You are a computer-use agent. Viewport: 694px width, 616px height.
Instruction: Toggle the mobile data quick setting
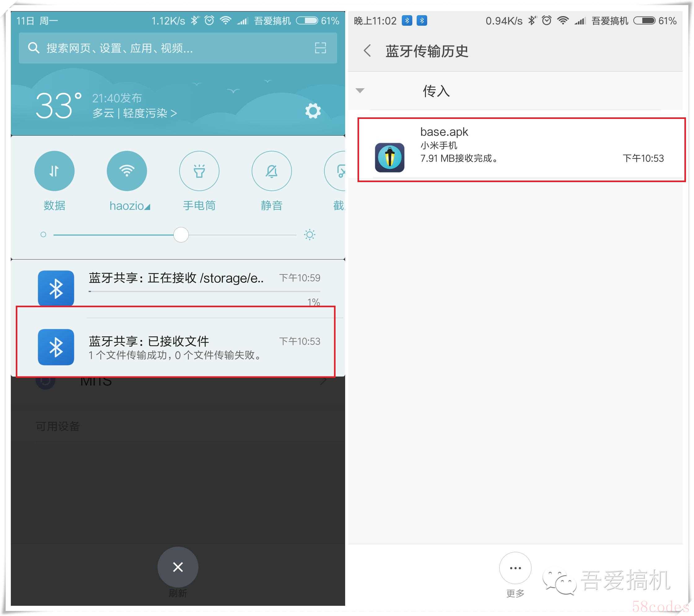(x=54, y=171)
